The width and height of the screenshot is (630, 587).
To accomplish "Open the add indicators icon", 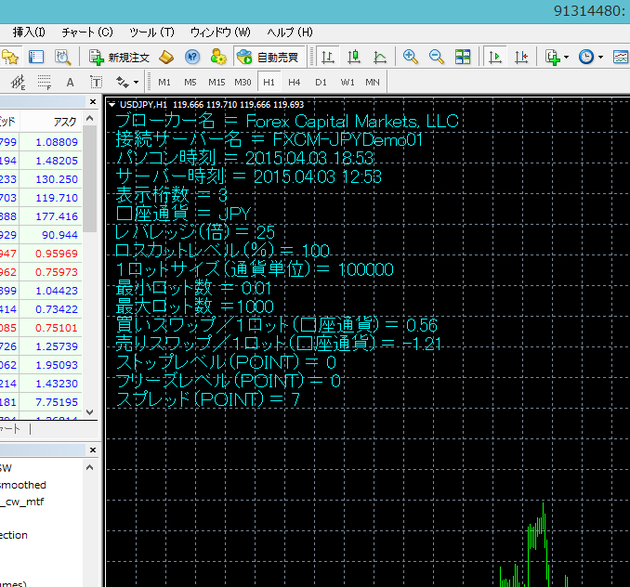I will point(553,57).
